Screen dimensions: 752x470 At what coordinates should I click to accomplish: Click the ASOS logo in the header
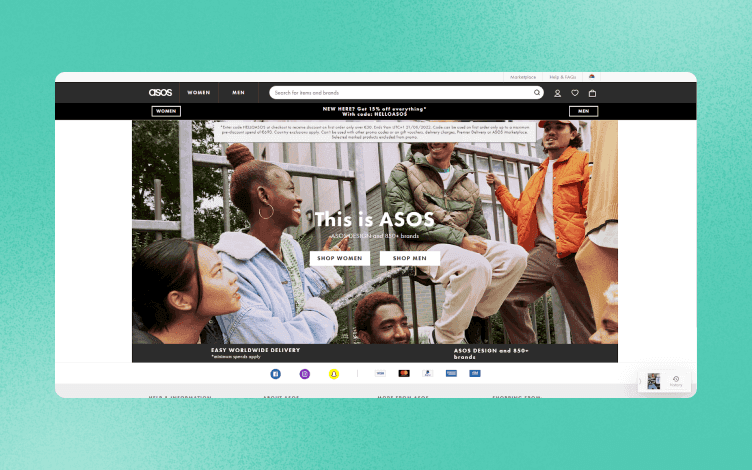point(160,93)
